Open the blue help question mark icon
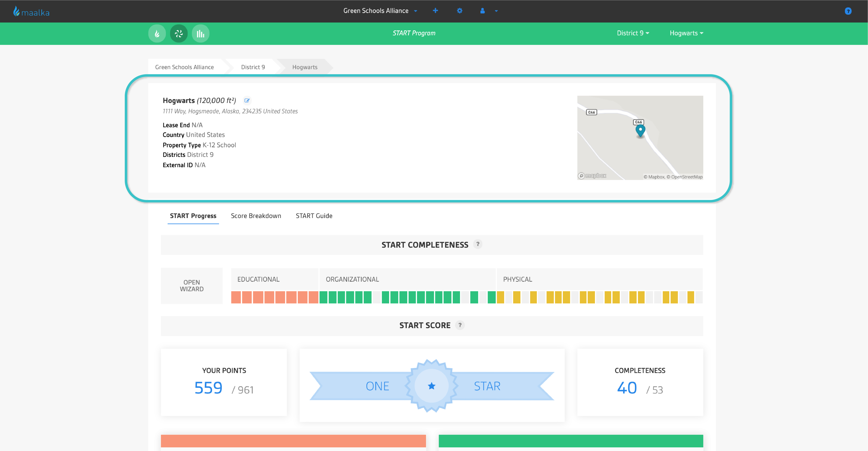The height and width of the screenshot is (451, 868). 848,11
